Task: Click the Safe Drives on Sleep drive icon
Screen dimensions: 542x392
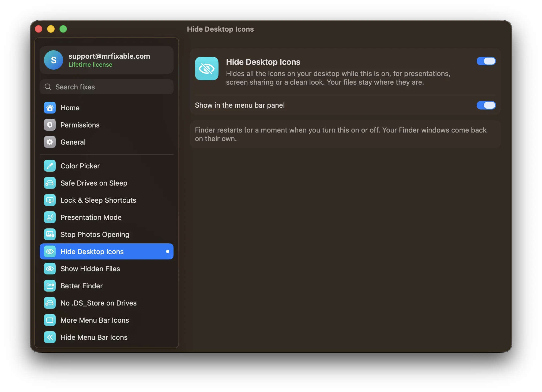Action: [50, 183]
